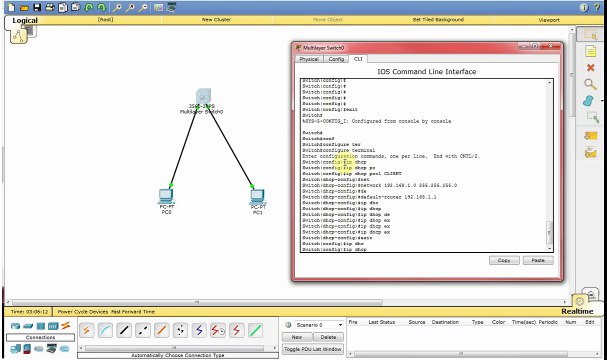Click Fast Forward Time
The height and width of the screenshot is (360, 607).
pos(133,311)
